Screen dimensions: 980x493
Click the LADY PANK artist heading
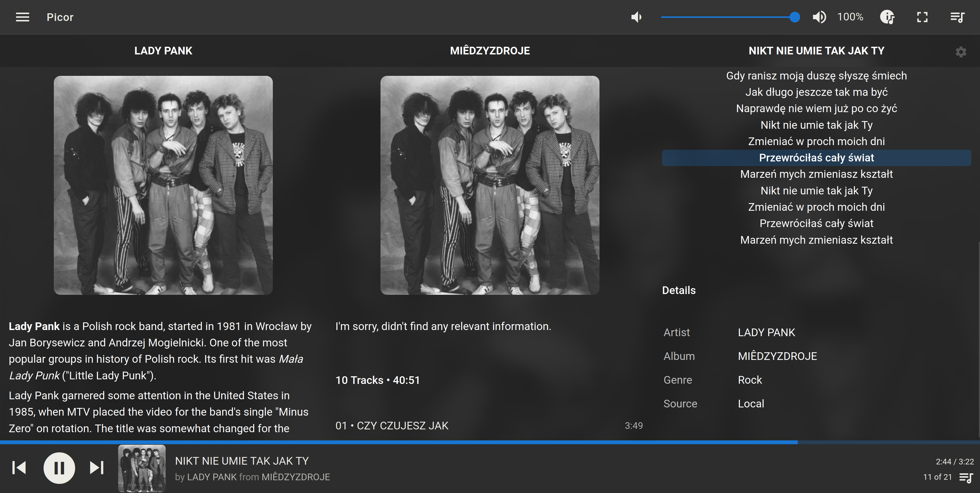(163, 51)
